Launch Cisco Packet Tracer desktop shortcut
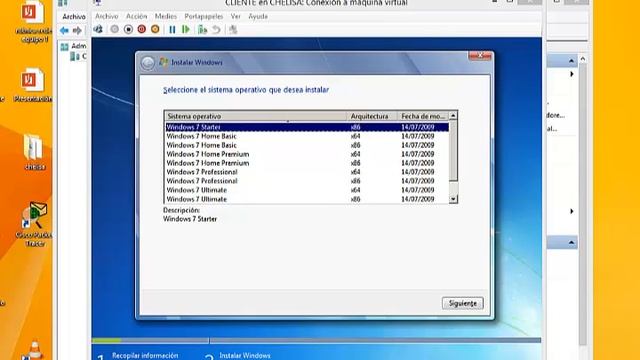Image resolution: width=640 pixels, height=360 pixels. [x=35, y=224]
